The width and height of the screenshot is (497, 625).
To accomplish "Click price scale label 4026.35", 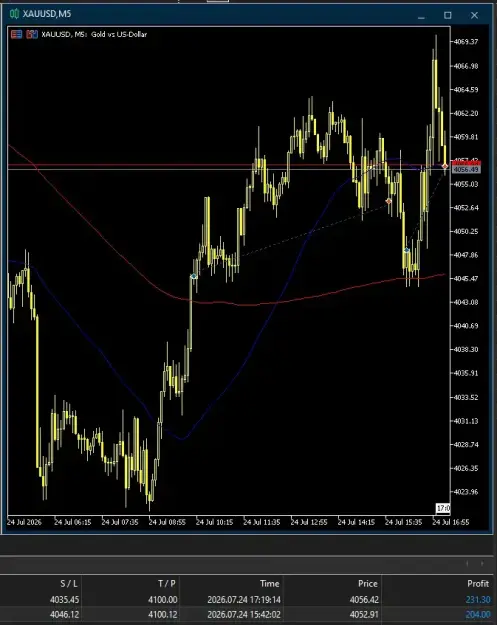I will point(466,468).
